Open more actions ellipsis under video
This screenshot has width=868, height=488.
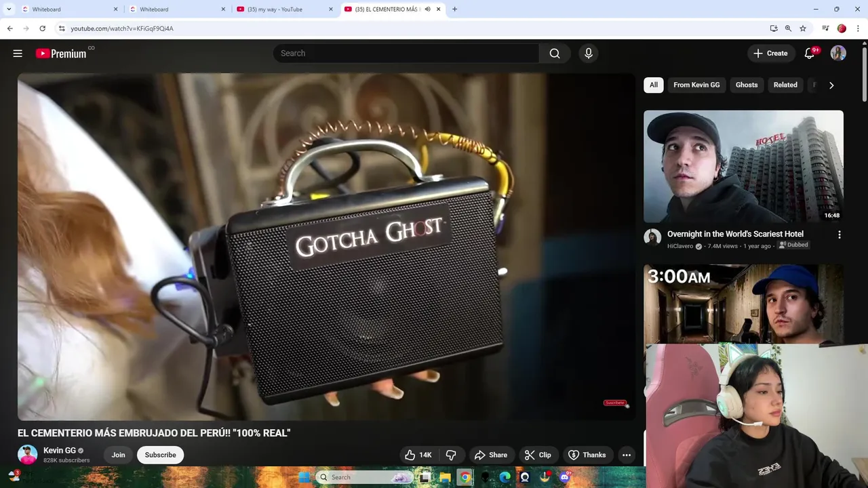[x=627, y=455]
